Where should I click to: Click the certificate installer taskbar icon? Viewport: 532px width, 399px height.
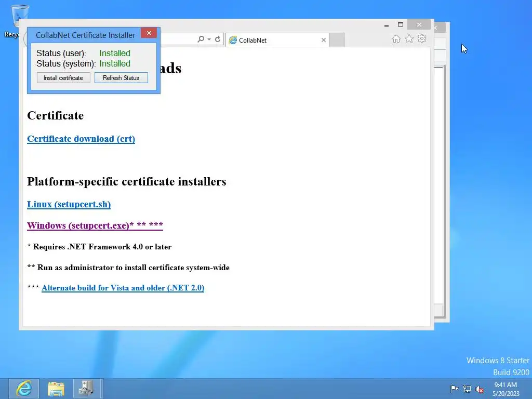[87, 389]
